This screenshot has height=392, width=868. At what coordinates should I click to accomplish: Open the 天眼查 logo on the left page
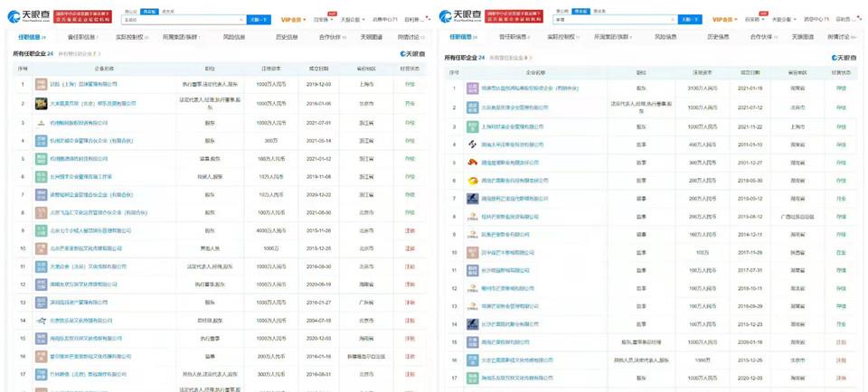[28, 16]
